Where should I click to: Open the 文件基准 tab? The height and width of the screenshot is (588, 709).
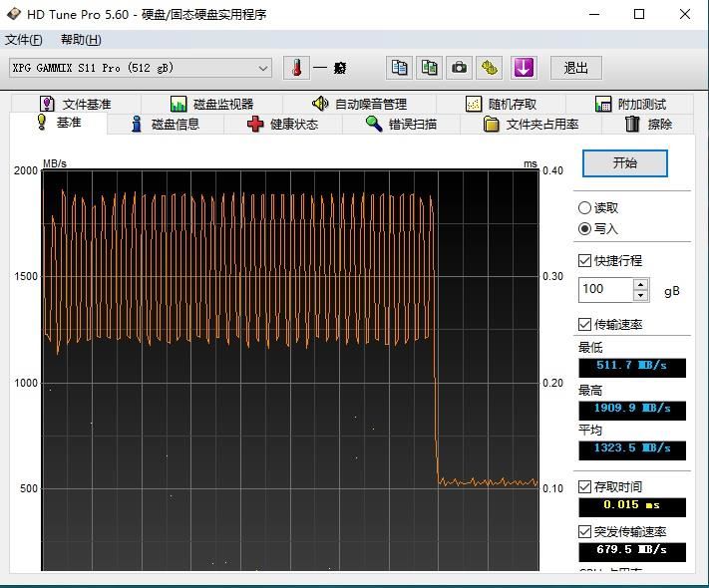tap(76, 104)
